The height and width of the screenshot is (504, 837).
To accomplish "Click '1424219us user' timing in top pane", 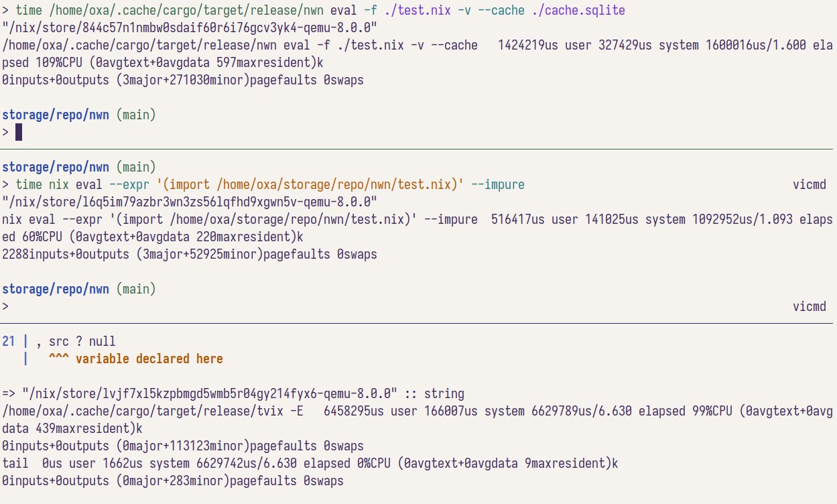I will 545,46.
